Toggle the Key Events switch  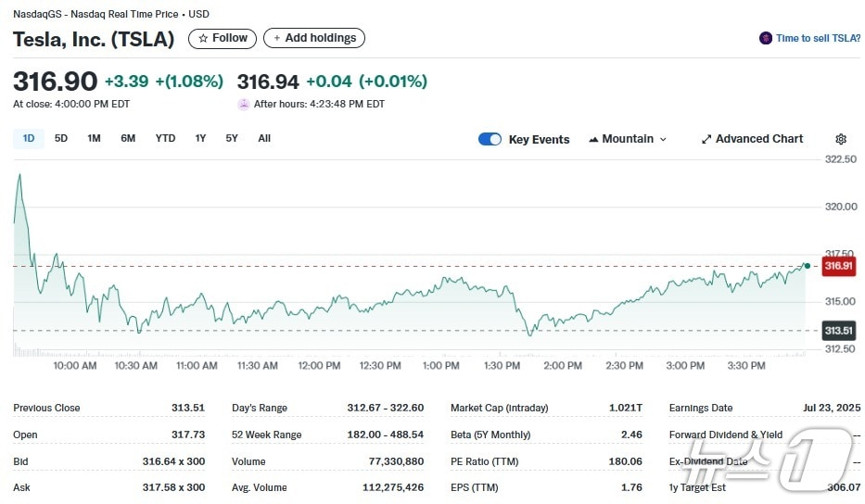pos(490,139)
